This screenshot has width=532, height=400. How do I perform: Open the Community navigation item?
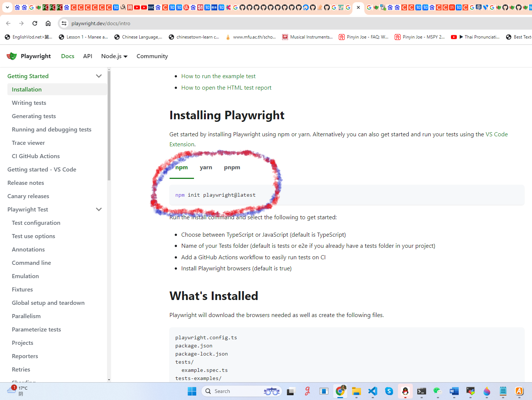click(152, 56)
